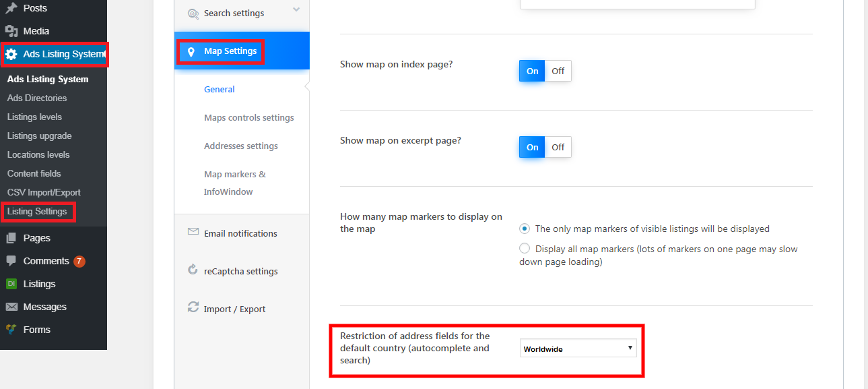Screen dimensions: 868x389
Task: Click the reCaptcha settings refresh icon
Action: [193, 270]
